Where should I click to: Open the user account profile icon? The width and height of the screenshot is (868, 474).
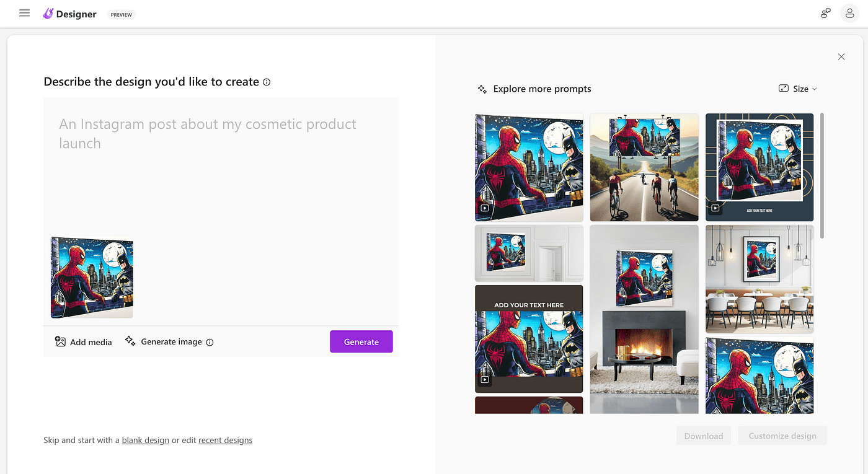tap(849, 13)
